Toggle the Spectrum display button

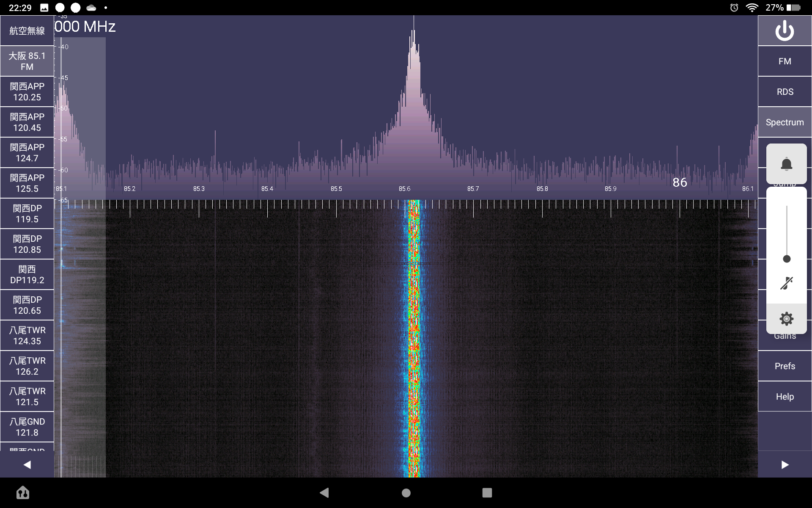(x=785, y=122)
